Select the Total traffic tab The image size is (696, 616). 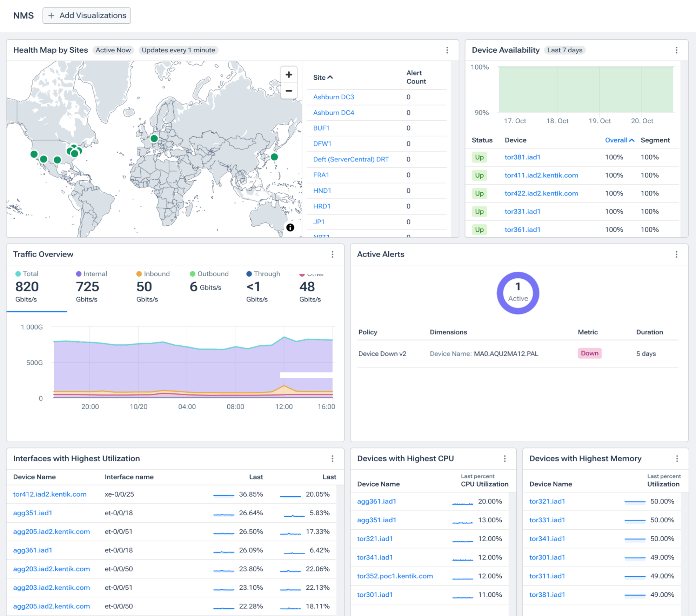tap(27, 287)
